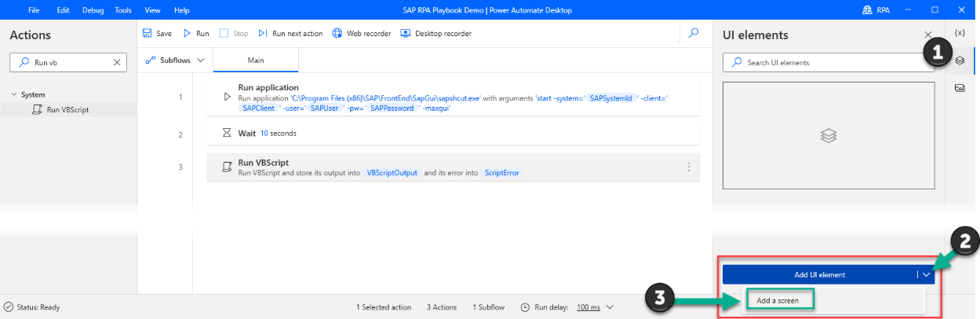Screen dimensions: 980x319
Task: Click the SAPPassword variable token
Action: coord(391,108)
